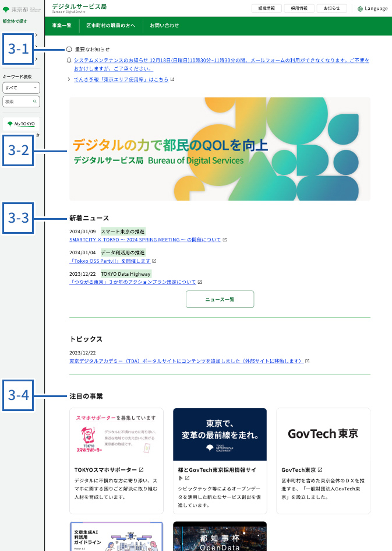Open でんき予報 東京エリア使用率 link
Image resolution: width=392 pixels, height=551 pixels.
click(x=121, y=80)
